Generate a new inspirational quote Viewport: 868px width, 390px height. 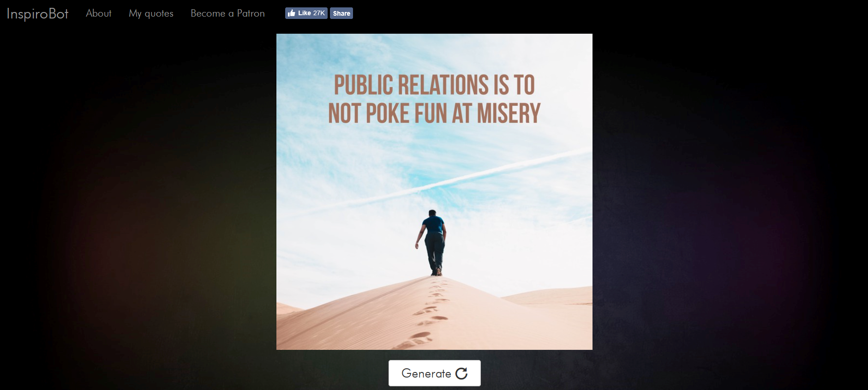434,373
